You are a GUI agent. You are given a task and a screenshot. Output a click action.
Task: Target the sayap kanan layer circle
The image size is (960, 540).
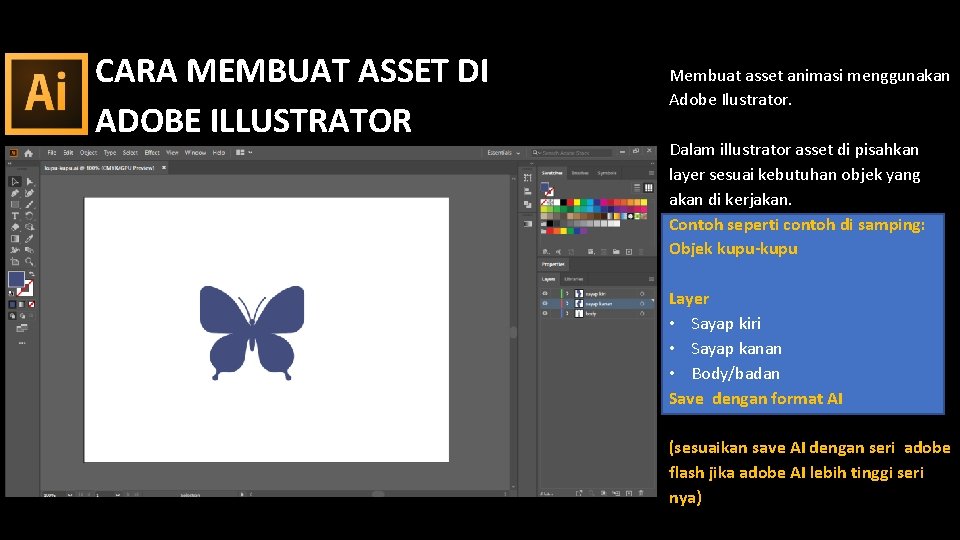click(x=642, y=304)
